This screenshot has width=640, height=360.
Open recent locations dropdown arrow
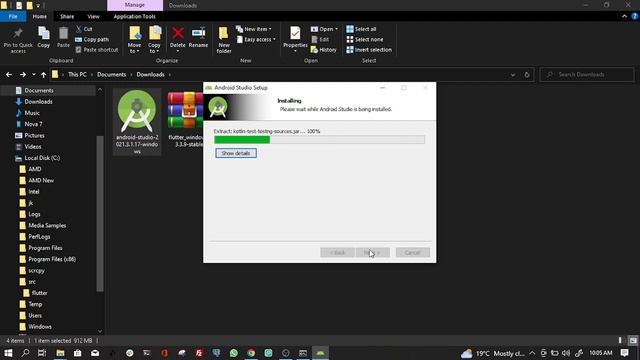point(33,75)
